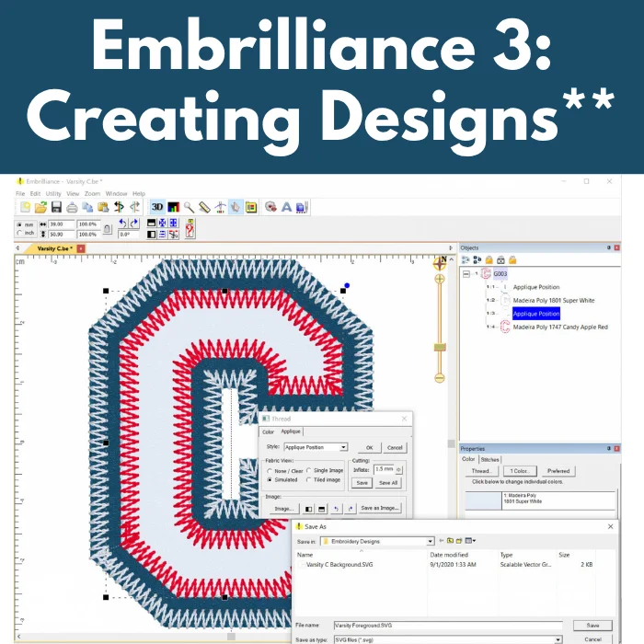Paste using the clipboard icon

point(103,207)
